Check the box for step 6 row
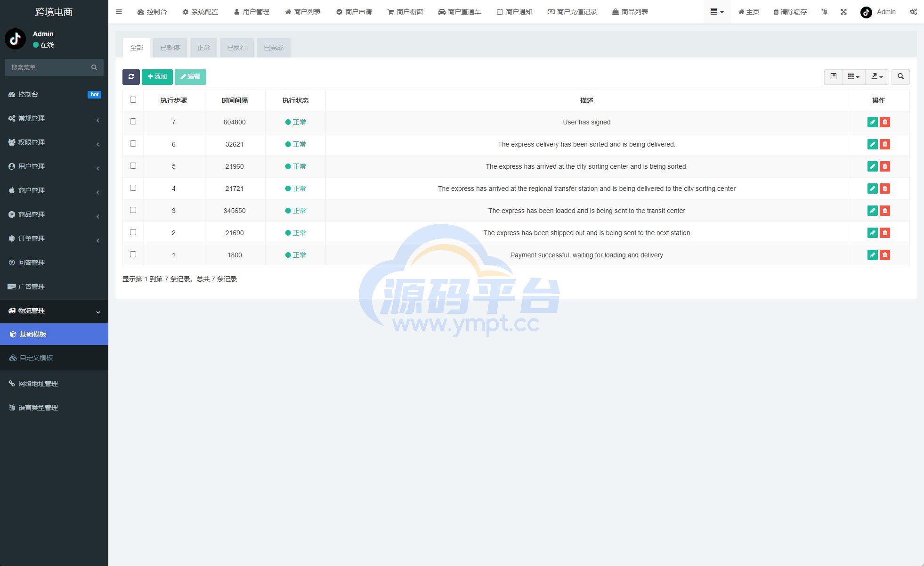Image resolution: width=924 pixels, height=566 pixels. [133, 144]
